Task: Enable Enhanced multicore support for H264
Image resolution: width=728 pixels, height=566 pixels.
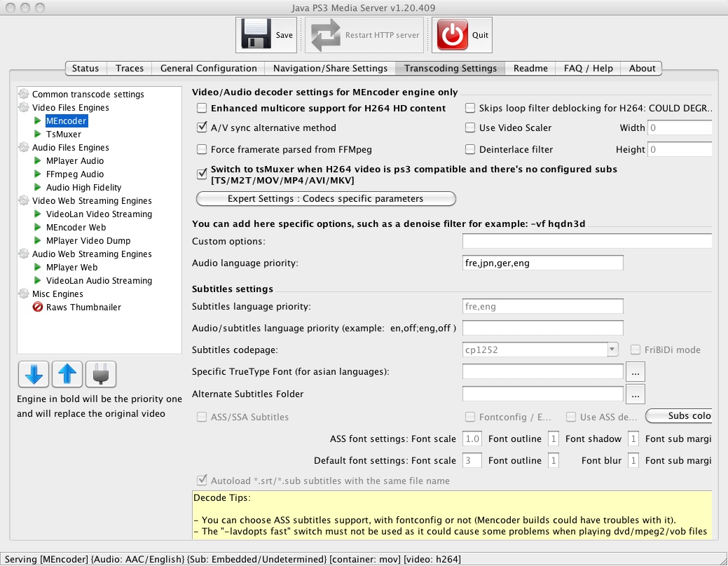Action: (202, 109)
